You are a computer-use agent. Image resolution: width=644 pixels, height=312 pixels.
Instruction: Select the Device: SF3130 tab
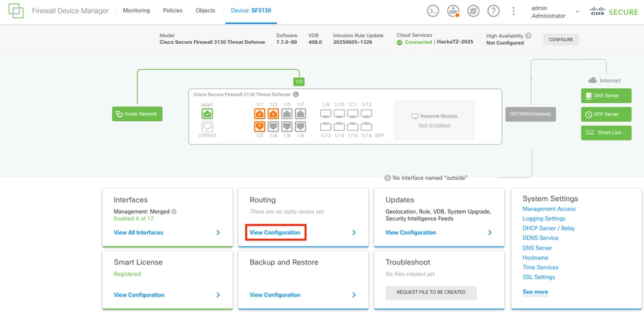(x=251, y=11)
